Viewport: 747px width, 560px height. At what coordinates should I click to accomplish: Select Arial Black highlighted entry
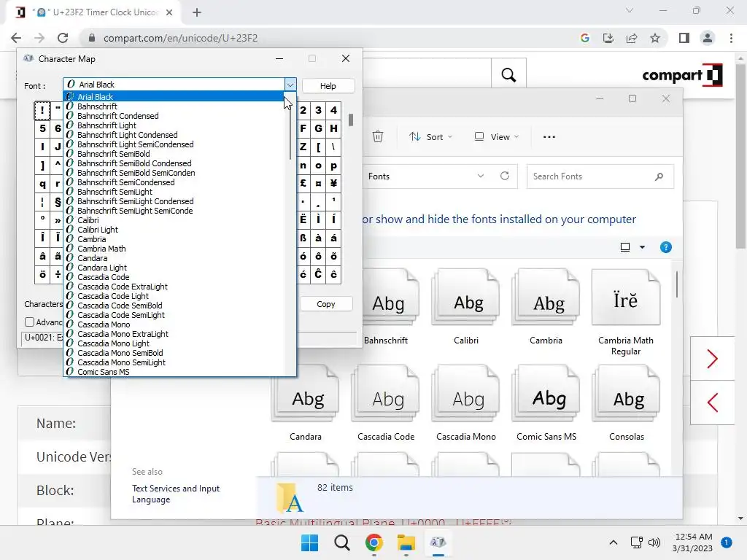pos(174,97)
